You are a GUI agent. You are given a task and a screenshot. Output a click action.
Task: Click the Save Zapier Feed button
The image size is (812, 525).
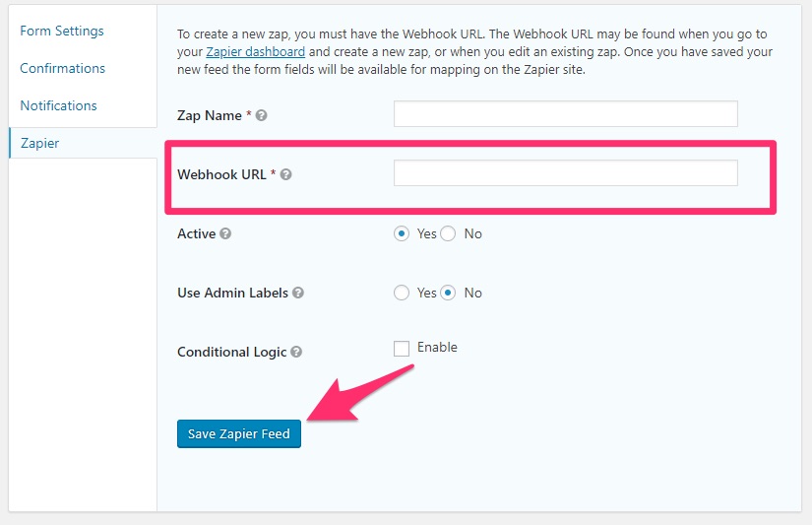[x=239, y=433]
